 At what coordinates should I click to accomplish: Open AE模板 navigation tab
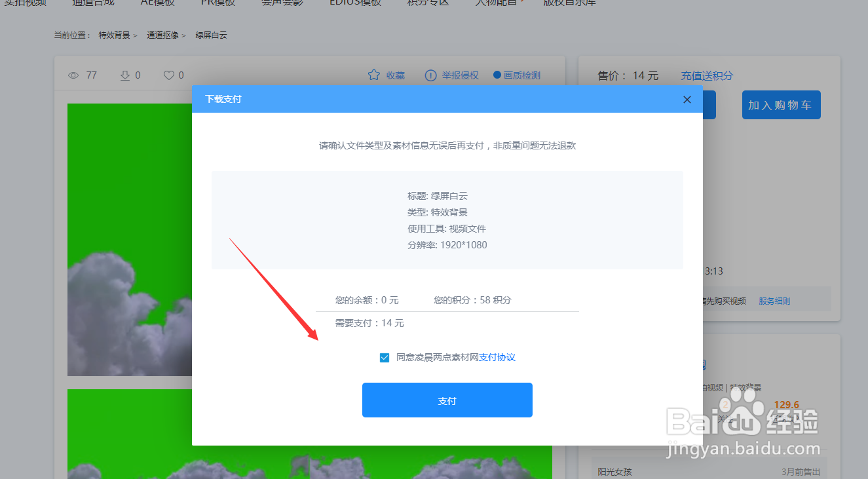click(x=158, y=3)
